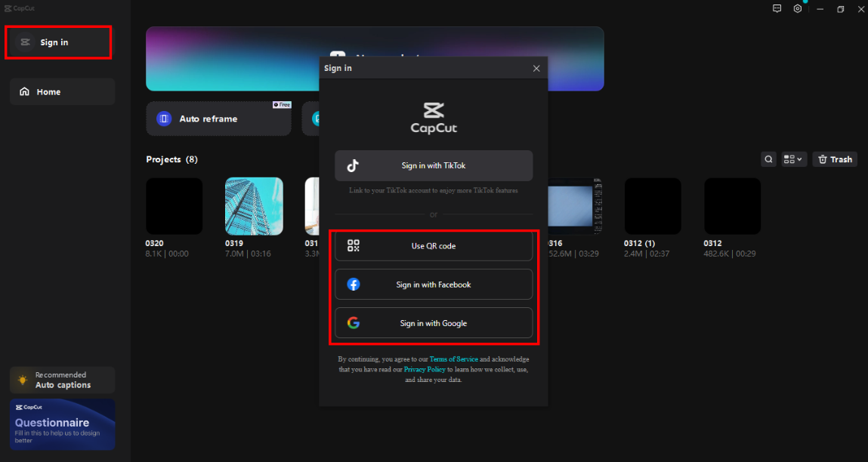The image size is (868, 462).
Task: Sign in with Google
Action: point(434,323)
